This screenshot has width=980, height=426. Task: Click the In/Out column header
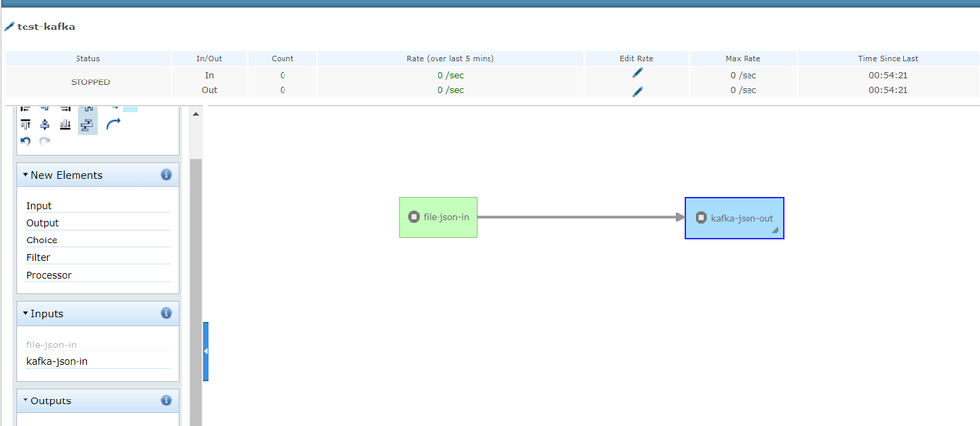209,58
